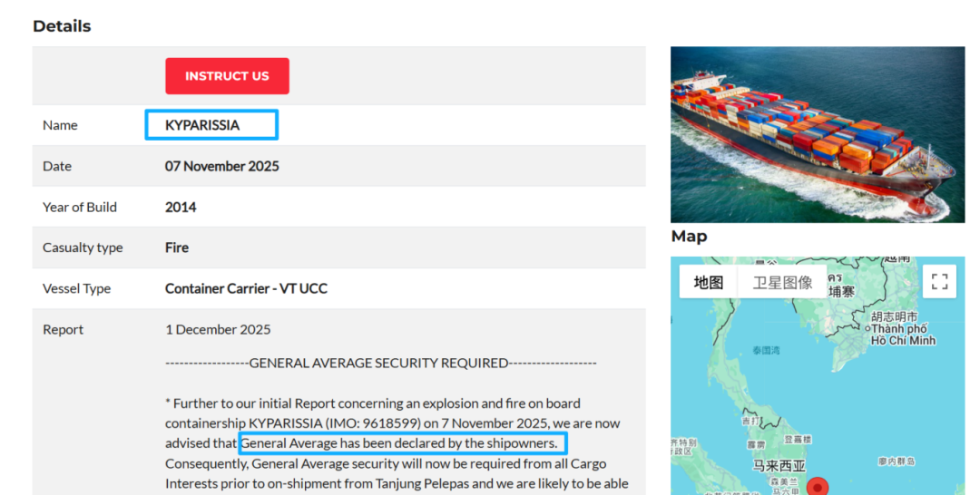Click the Year of Build value 2014
Screen dimensions: 980x495
click(x=181, y=207)
